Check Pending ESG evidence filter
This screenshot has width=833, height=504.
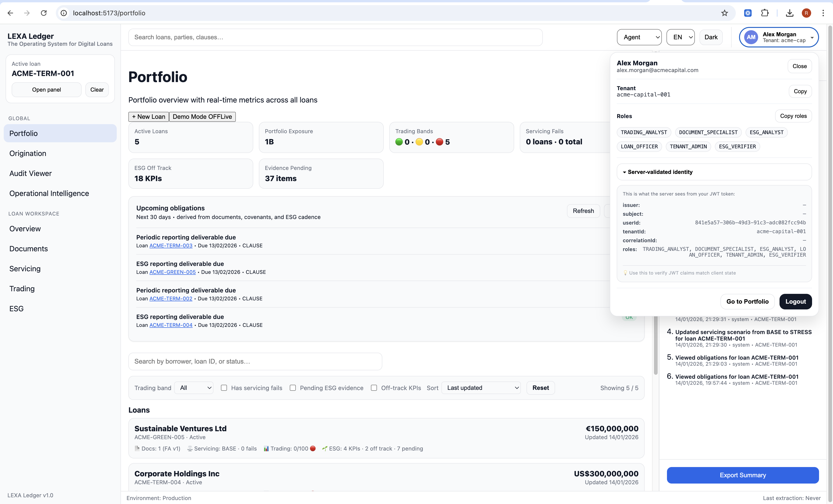tap(293, 388)
